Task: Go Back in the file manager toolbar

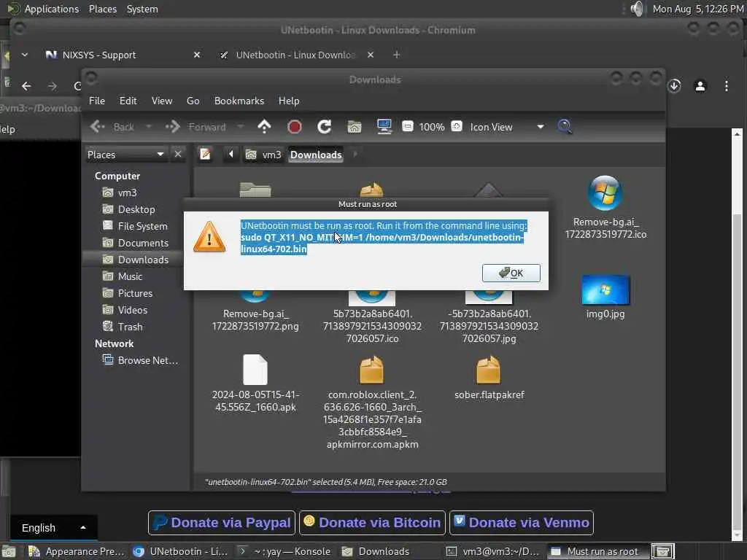Action: click(x=113, y=127)
